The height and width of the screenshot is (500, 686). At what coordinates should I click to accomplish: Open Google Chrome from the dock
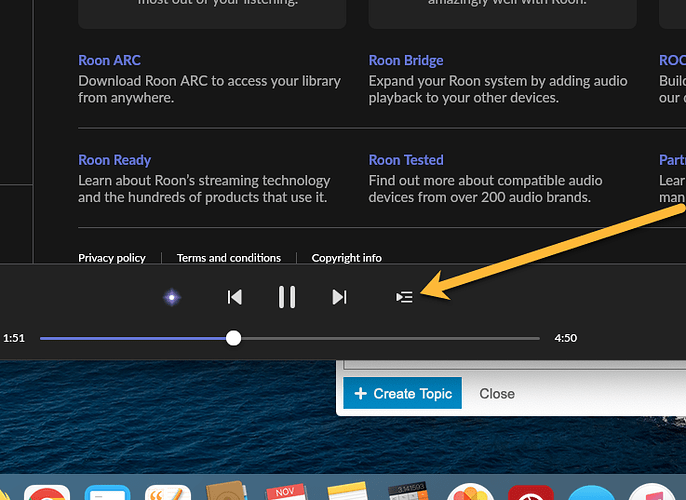point(47,493)
